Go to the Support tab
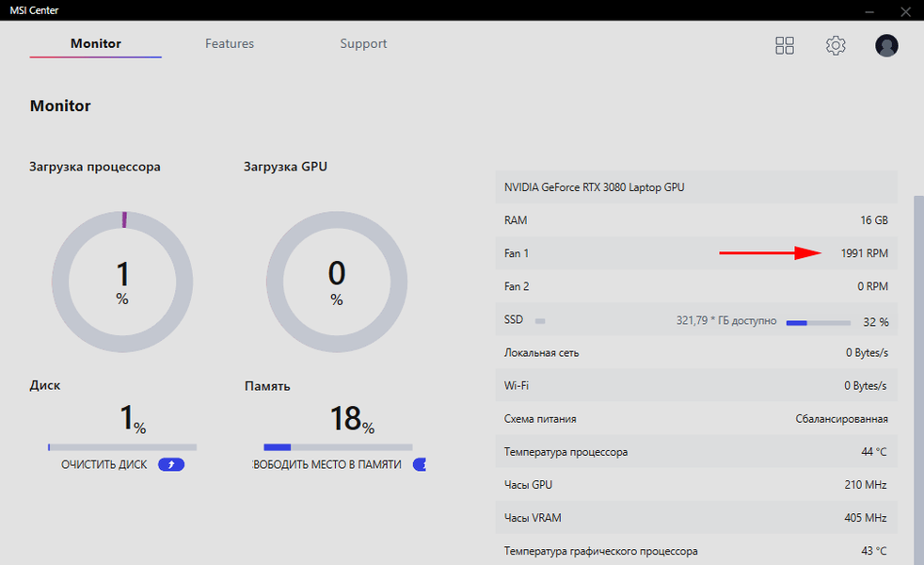 [x=363, y=44]
